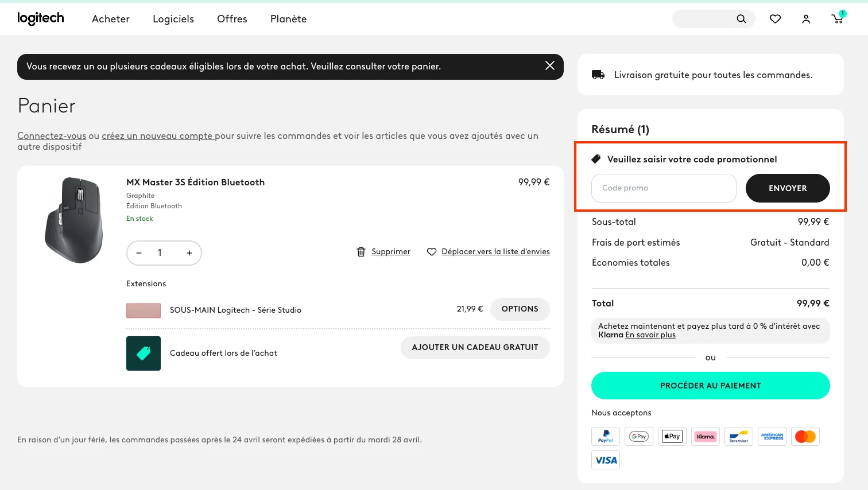The height and width of the screenshot is (490, 868).
Task: Click AJOUTER UN CADEAU GRATUIT button
Action: pyautogui.click(x=475, y=347)
